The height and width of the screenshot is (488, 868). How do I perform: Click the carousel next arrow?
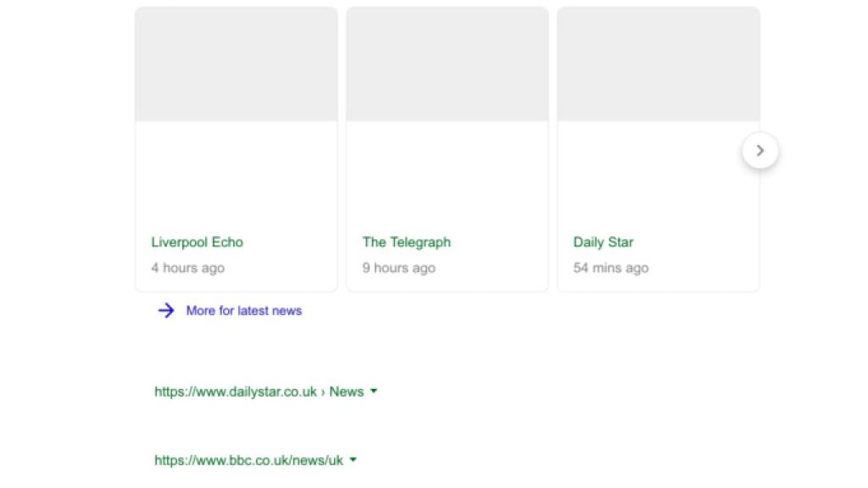(759, 150)
